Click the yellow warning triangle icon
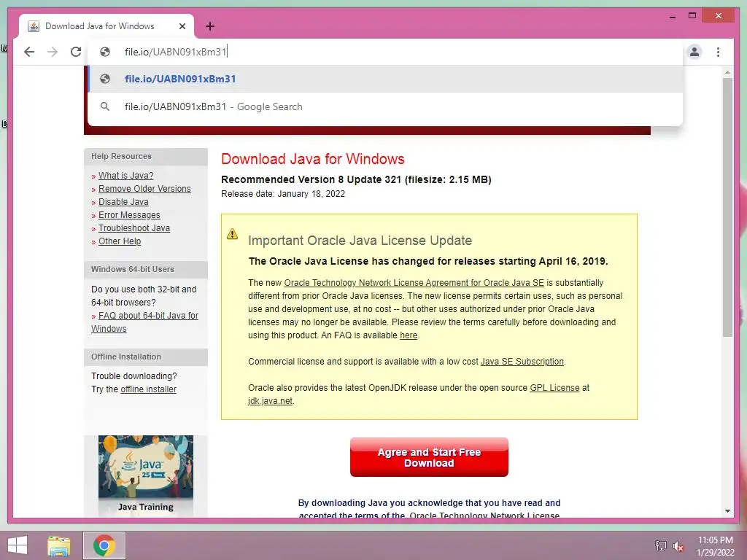 click(232, 234)
